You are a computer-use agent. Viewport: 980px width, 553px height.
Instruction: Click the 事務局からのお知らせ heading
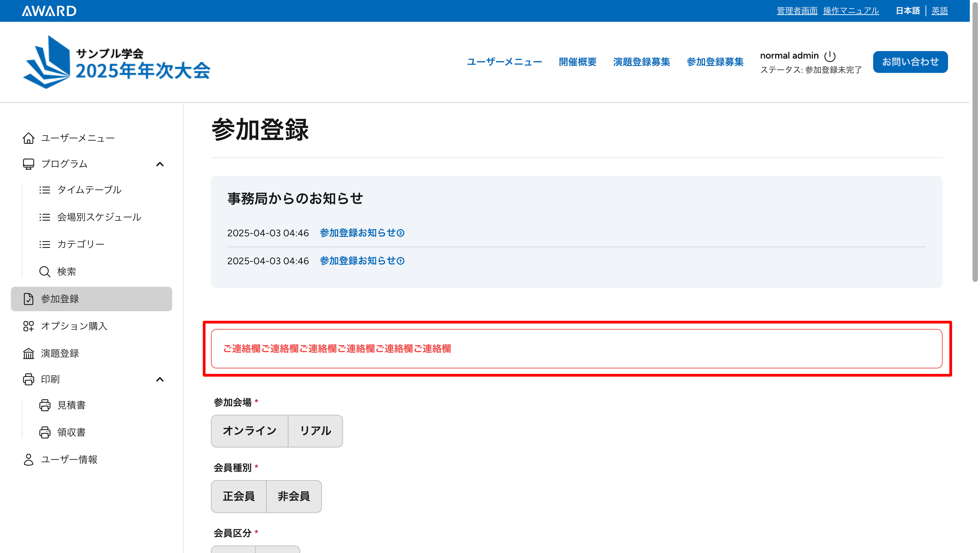295,199
